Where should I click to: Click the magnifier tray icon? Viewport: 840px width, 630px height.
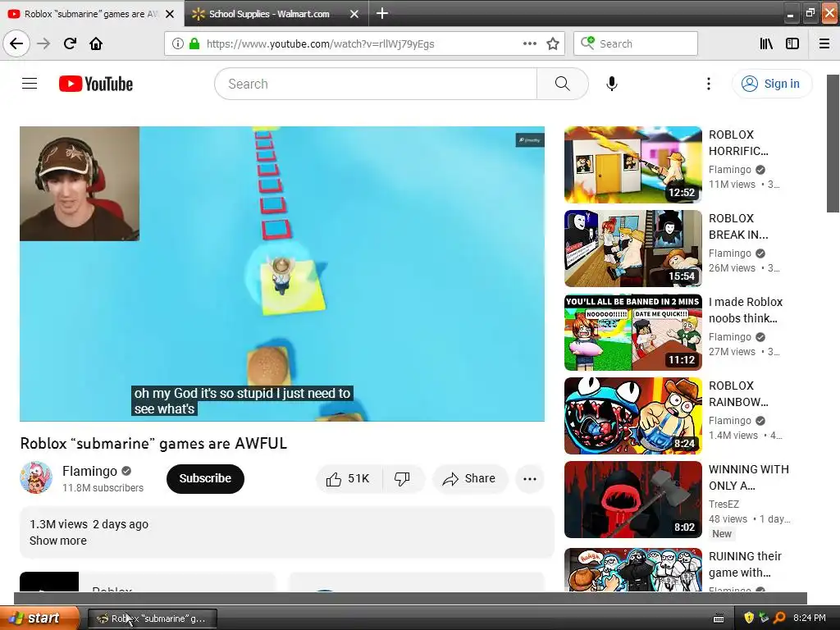click(x=779, y=619)
